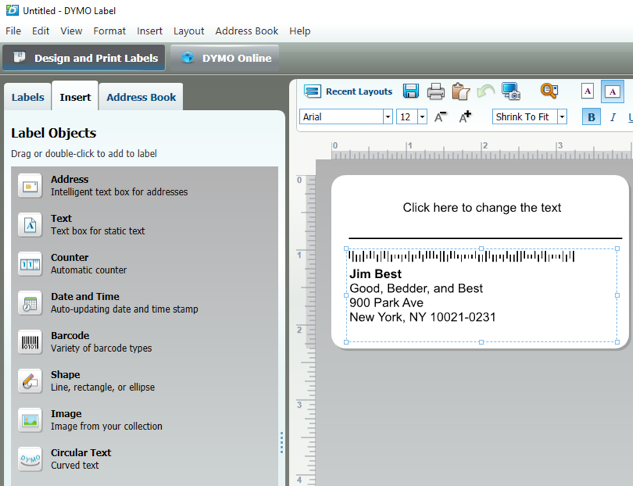Toggle Italic formatting
The height and width of the screenshot is (486, 633).
(613, 117)
